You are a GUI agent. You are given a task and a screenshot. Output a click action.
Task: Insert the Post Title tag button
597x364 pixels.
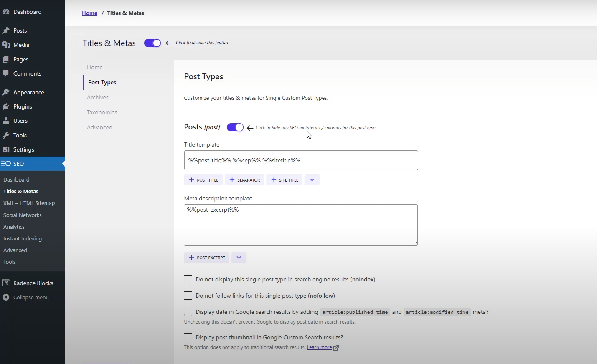(203, 180)
